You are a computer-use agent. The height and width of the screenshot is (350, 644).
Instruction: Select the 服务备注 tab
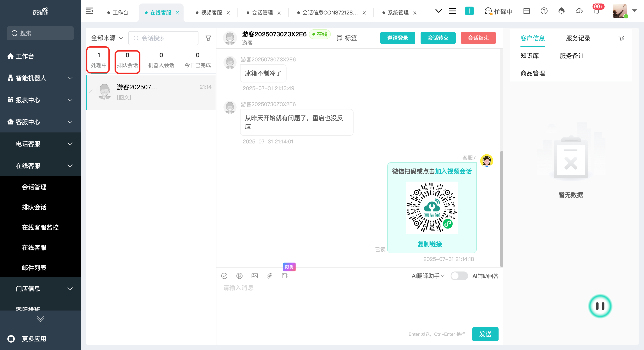tap(572, 56)
